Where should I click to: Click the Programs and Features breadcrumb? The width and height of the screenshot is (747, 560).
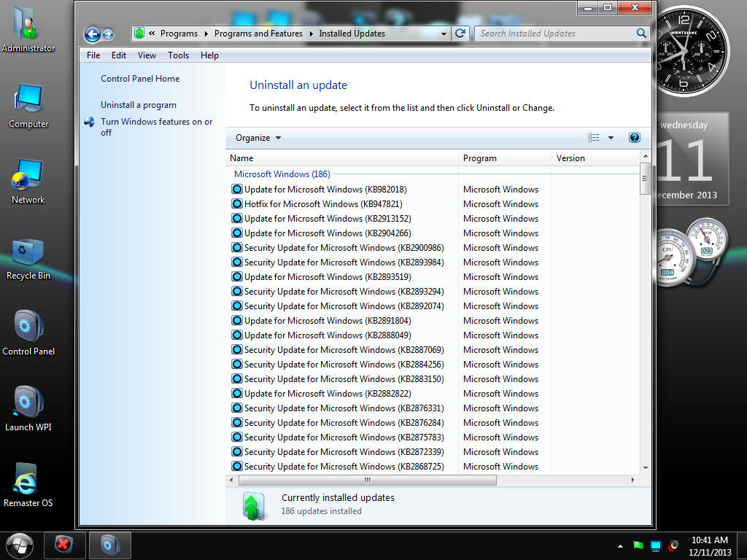[x=258, y=34]
